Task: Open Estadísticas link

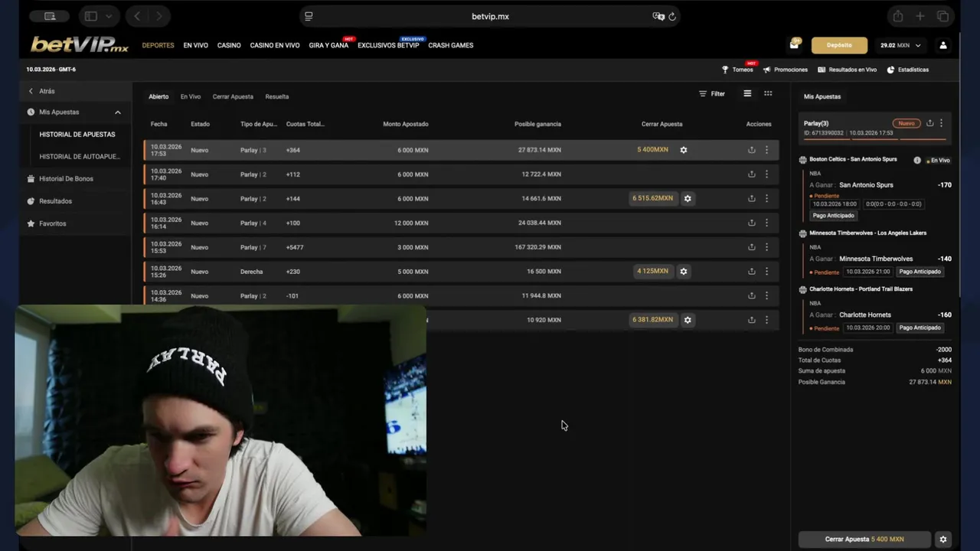Action: point(908,70)
